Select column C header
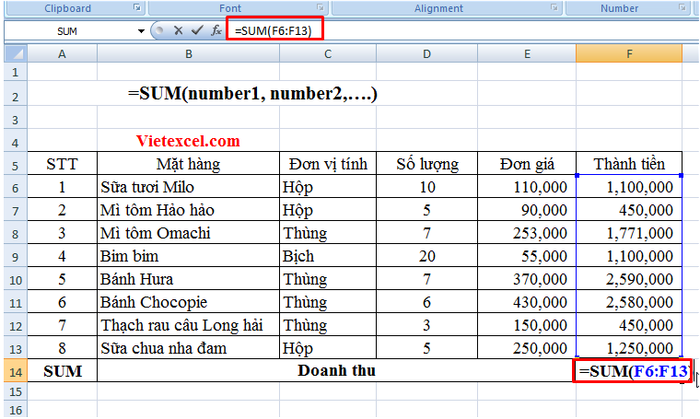The image size is (700, 419). coord(328,54)
